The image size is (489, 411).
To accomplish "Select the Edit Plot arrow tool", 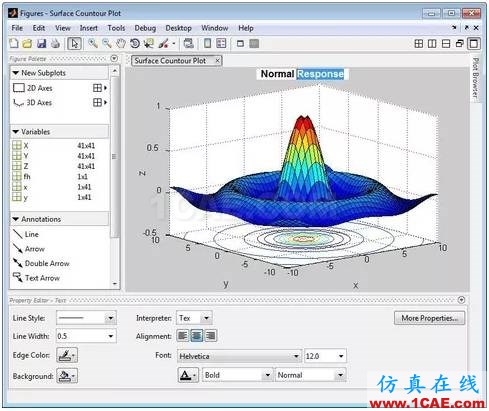I will click(x=74, y=43).
